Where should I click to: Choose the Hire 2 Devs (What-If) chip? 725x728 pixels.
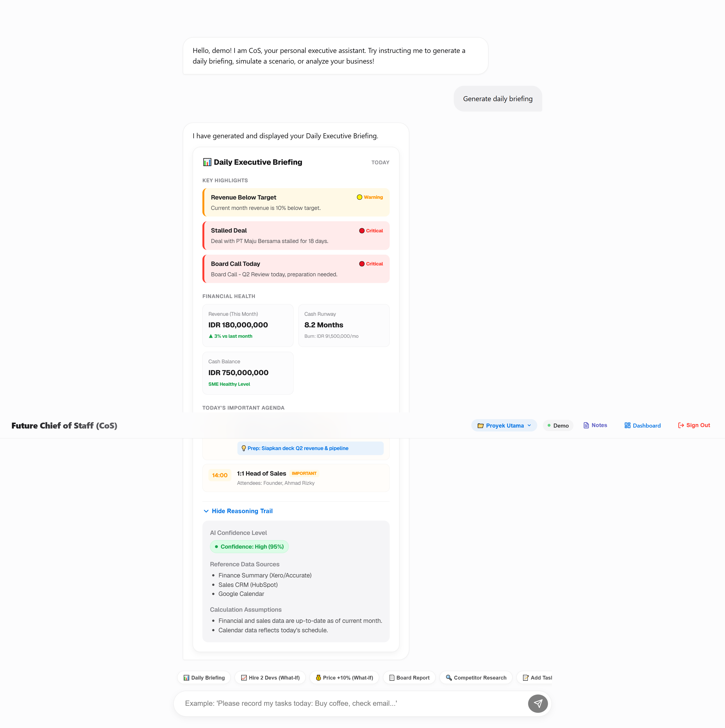pyautogui.click(x=270, y=677)
